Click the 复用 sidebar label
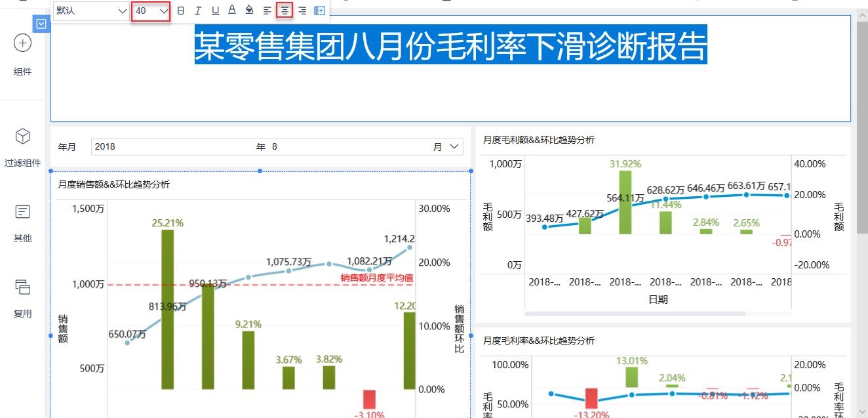 pos(22,314)
